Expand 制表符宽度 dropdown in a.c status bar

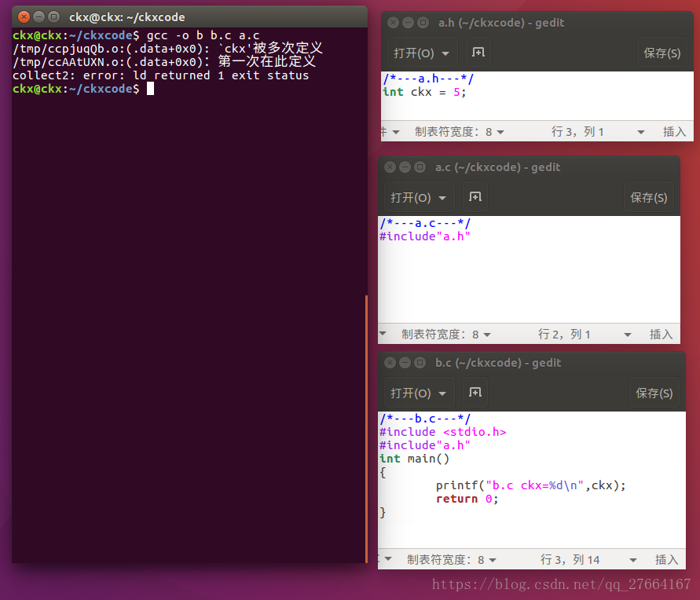(446, 335)
